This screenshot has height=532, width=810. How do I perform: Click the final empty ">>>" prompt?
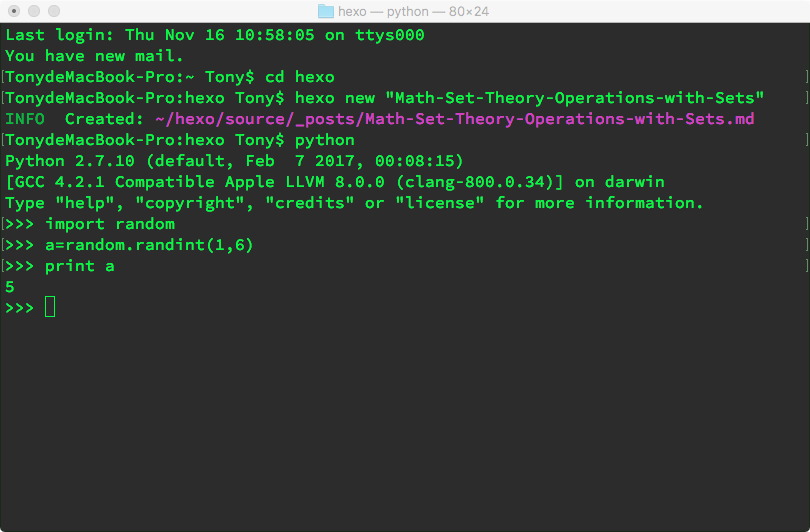tap(20, 308)
